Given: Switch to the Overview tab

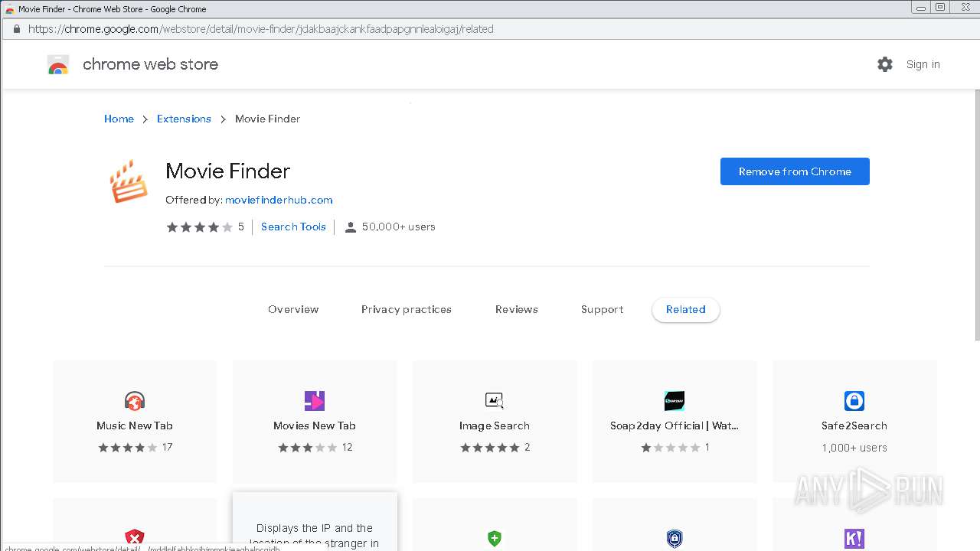Looking at the screenshot, I should coord(293,310).
